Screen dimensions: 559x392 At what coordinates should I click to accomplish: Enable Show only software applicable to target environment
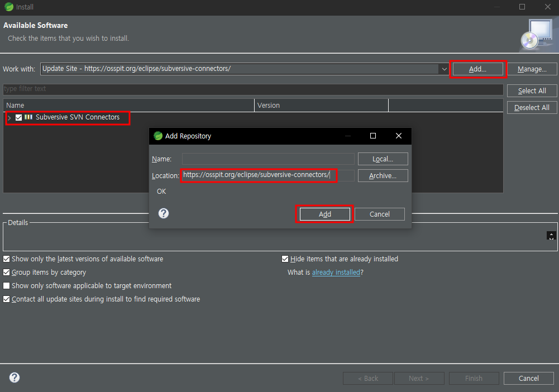coord(6,286)
